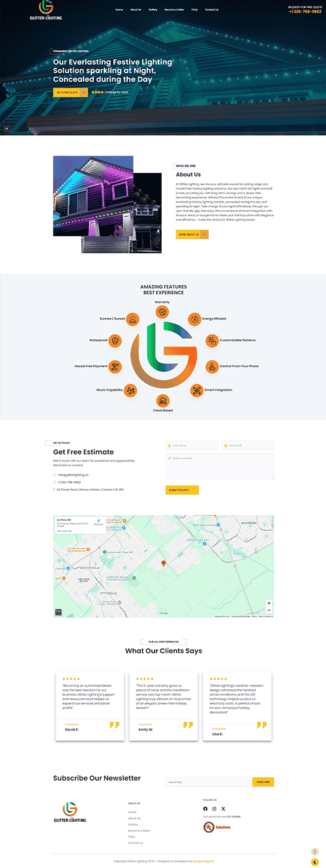Click the Music Capability feature icon

click(131, 390)
